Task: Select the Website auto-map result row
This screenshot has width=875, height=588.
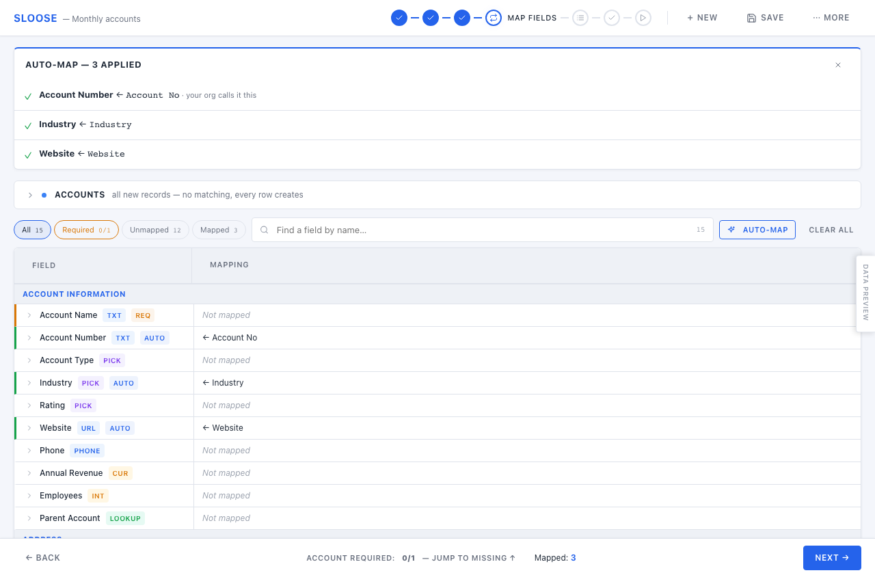Action: click(x=437, y=155)
